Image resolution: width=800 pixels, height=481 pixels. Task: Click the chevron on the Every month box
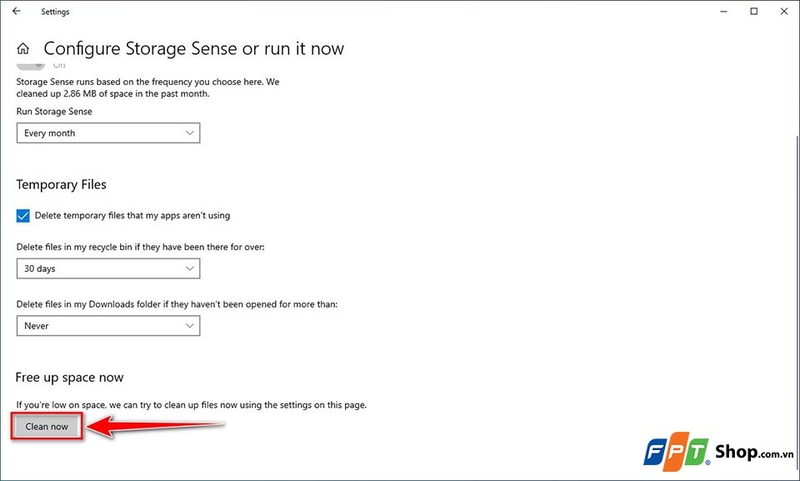[190, 133]
